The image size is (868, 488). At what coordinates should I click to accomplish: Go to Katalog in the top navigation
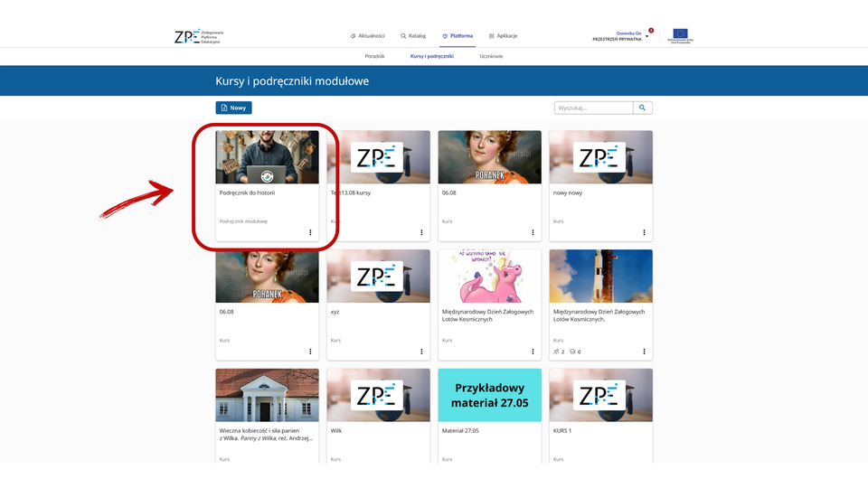[413, 36]
